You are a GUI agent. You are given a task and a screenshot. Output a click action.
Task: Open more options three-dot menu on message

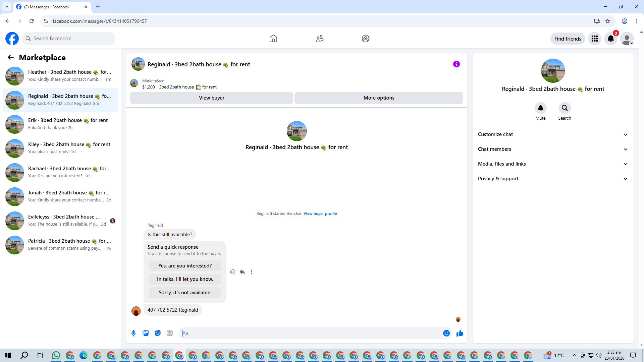coord(252,272)
